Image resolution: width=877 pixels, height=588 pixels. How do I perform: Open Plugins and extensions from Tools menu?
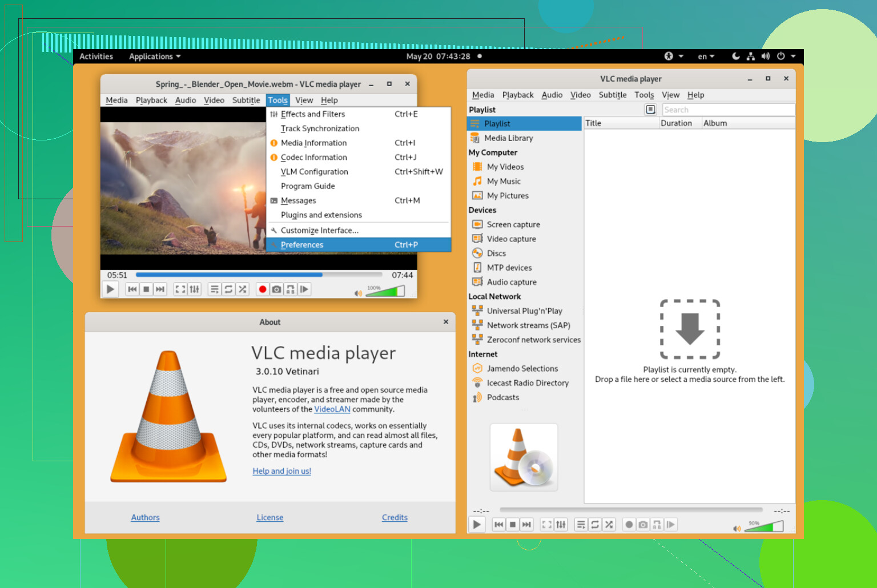point(359,215)
